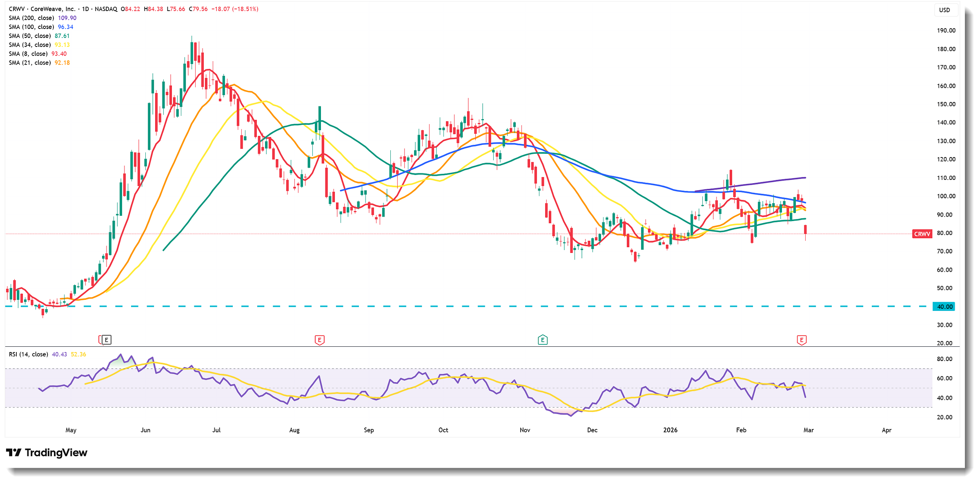The width and height of the screenshot is (980, 483).
Task: Click the RSI (14, close) indicator label
Action: pyautogui.click(x=28, y=354)
